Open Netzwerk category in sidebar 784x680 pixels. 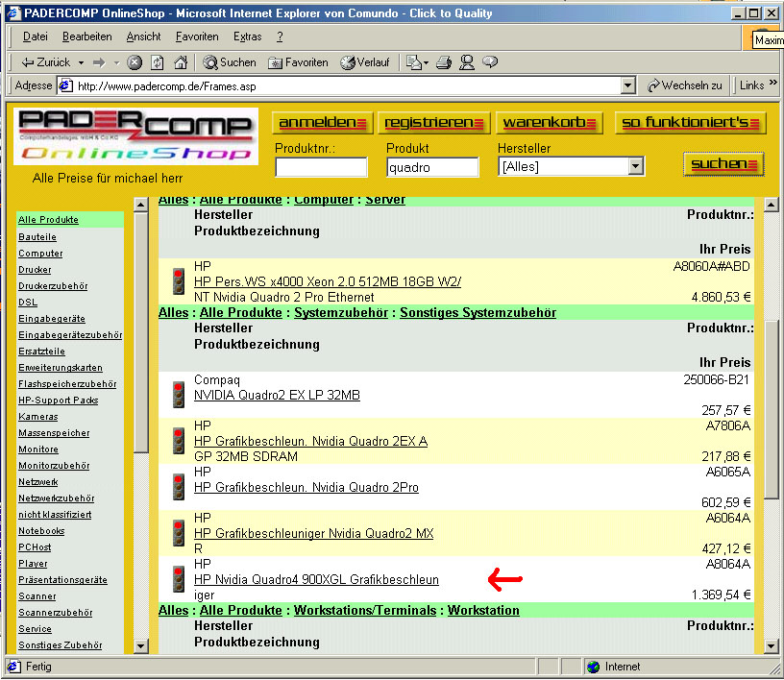tap(38, 481)
